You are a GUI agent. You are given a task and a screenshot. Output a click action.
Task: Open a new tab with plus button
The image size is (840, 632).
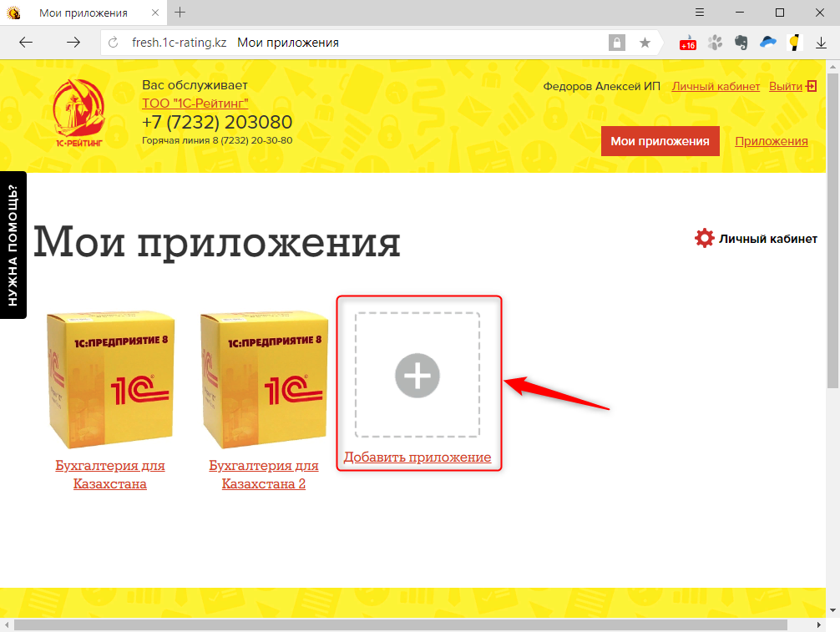click(180, 13)
